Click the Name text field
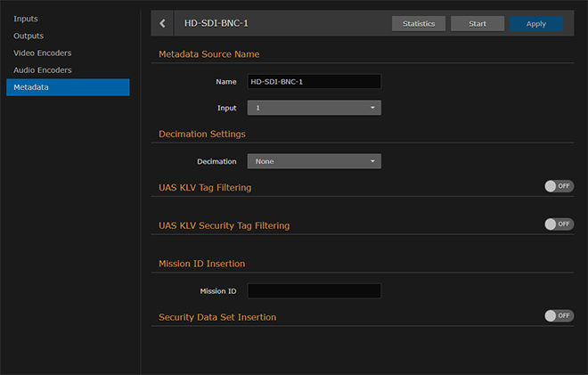The height and width of the screenshot is (375, 588). coord(314,82)
